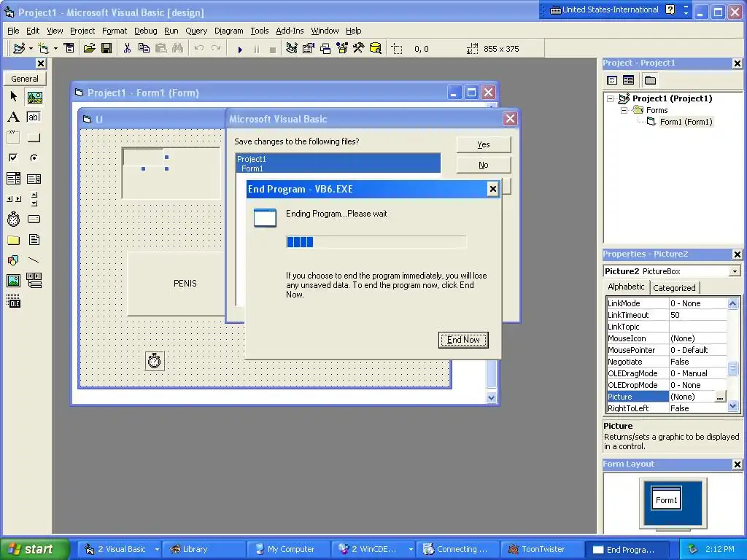The height and width of the screenshot is (560, 747).
Task: Select the PictureBox tool in toolbox
Action: coord(34,97)
